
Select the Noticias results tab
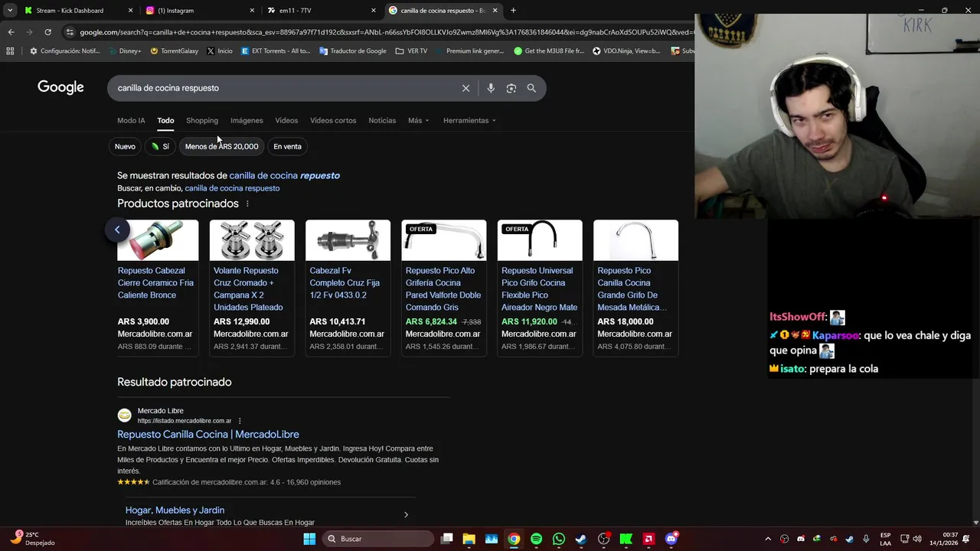pos(382,120)
